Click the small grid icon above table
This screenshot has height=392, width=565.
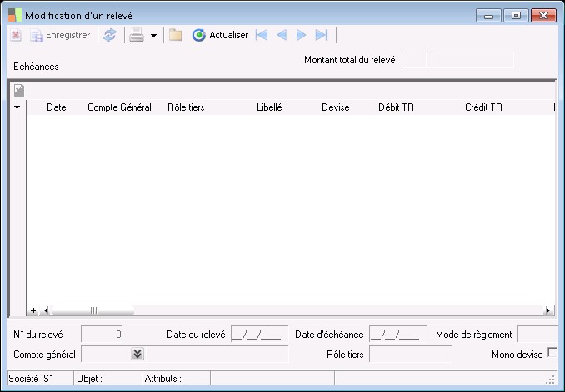pos(18,90)
